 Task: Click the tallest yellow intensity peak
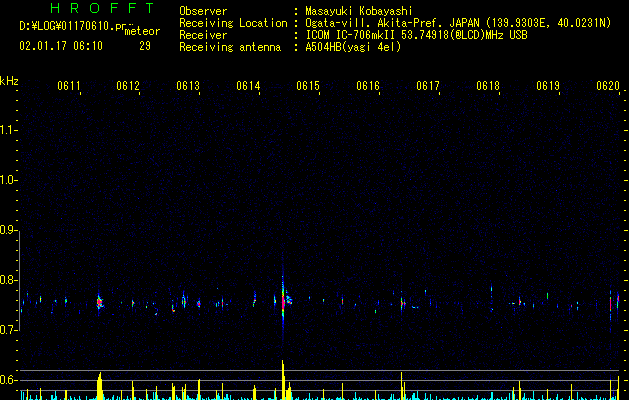click(x=283, y=380)
